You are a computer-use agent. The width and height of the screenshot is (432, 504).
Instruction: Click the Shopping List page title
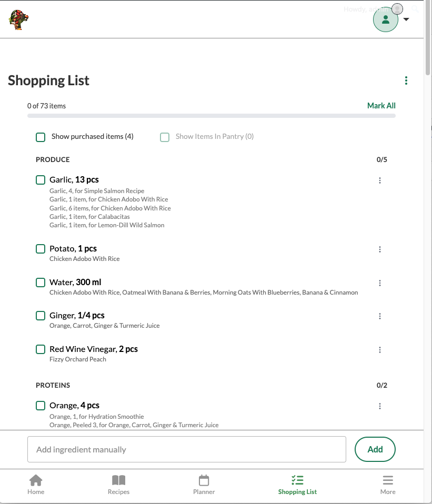click(x=48, y=80)
